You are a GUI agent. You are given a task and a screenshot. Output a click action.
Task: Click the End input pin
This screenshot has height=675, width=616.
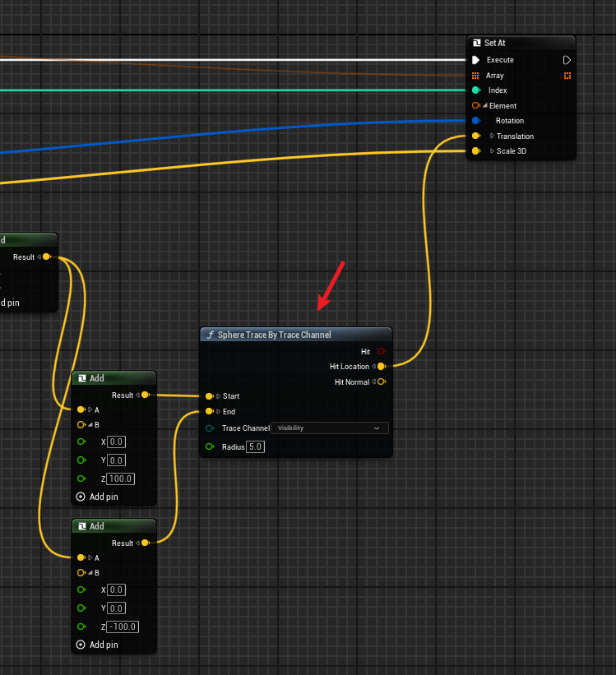[x=210, y=412]
